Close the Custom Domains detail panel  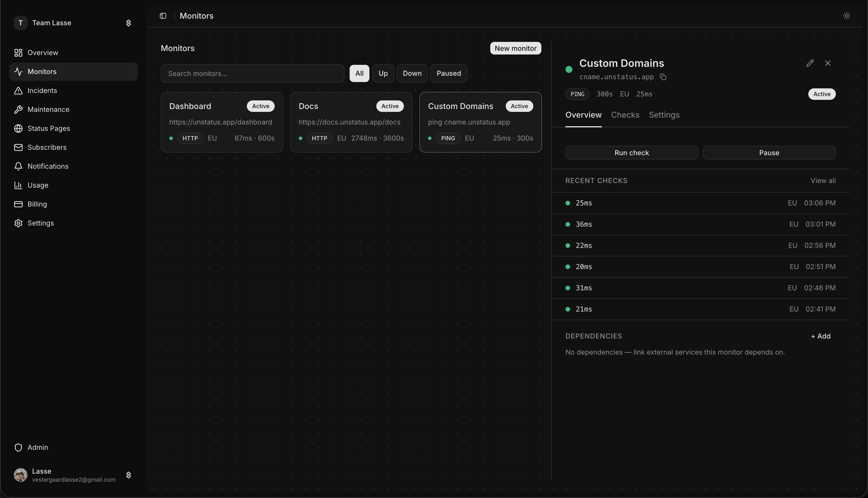coord(828,63)
